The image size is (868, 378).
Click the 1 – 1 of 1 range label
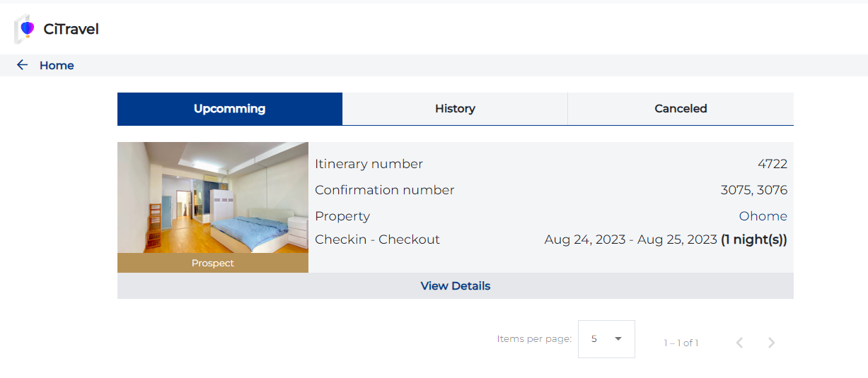[x=681, y=343]
